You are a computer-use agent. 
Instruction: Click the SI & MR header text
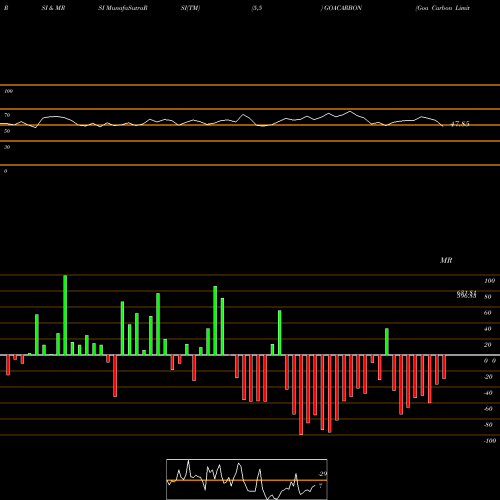pos(53,8)
